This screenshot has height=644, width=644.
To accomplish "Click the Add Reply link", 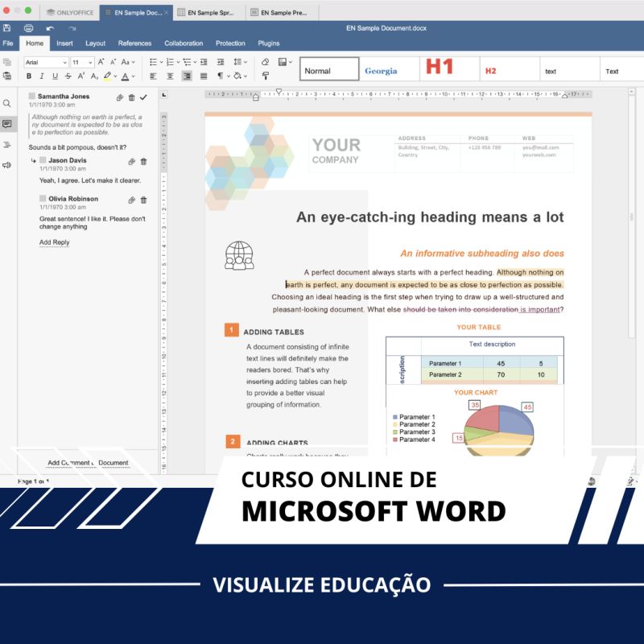I will (x=54, y=242).
